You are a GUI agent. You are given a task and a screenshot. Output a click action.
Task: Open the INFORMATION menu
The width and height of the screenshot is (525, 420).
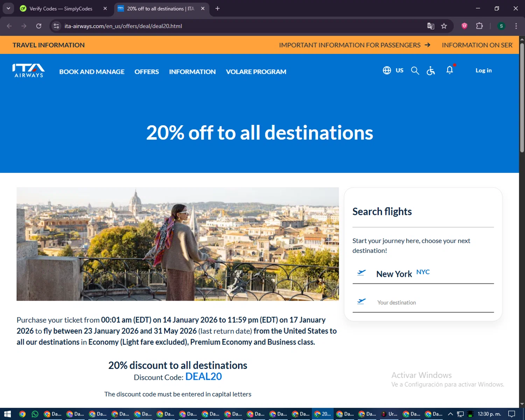pyautogui.click(x=192, y=72)
